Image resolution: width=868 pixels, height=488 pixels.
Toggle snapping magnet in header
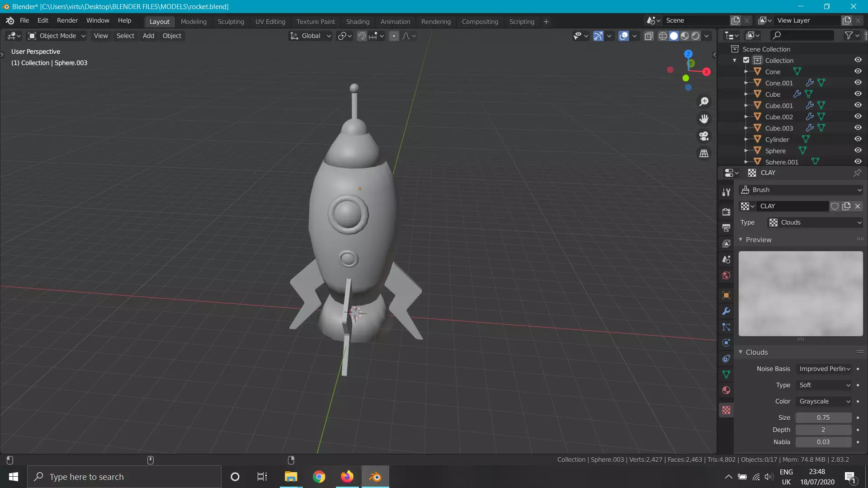coord(362,36)
